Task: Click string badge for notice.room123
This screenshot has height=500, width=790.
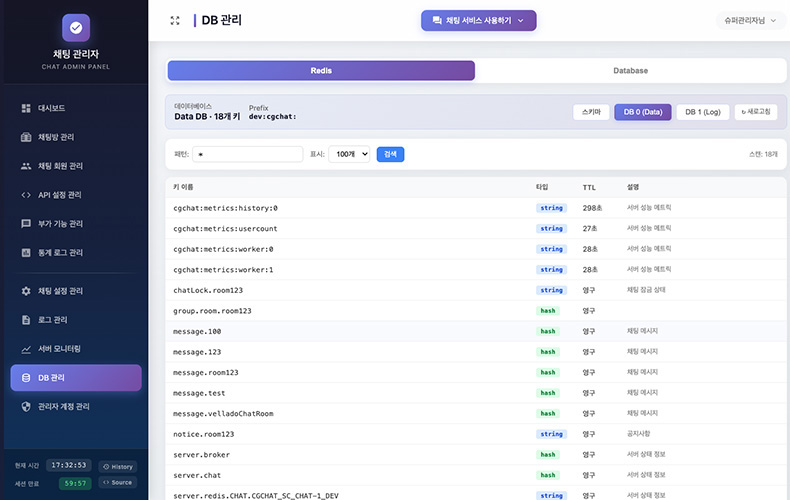Action: pos(551,434)
